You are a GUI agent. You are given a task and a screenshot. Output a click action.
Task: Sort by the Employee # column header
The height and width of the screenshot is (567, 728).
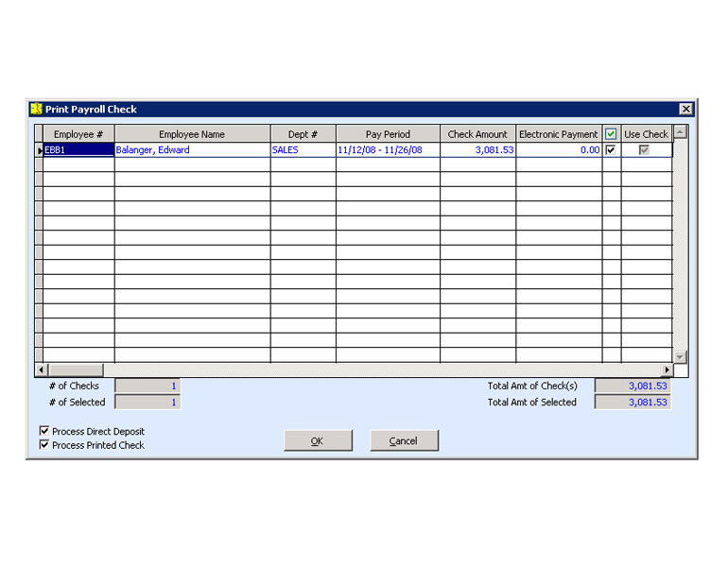78,134
